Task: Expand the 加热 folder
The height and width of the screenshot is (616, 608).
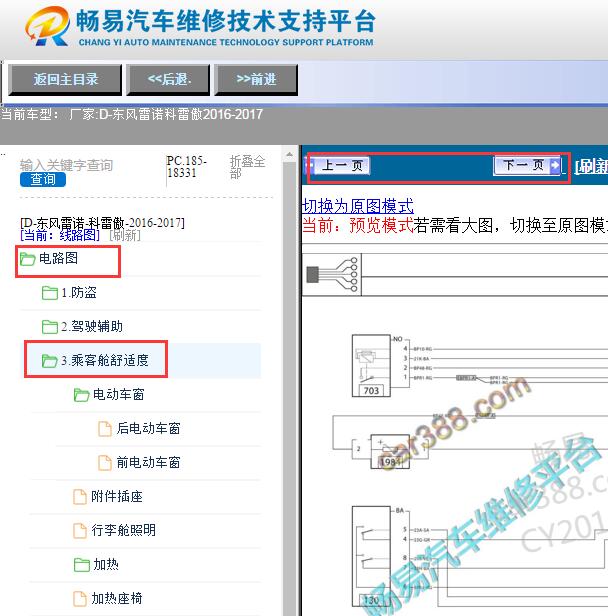Action: coord(106,565)
